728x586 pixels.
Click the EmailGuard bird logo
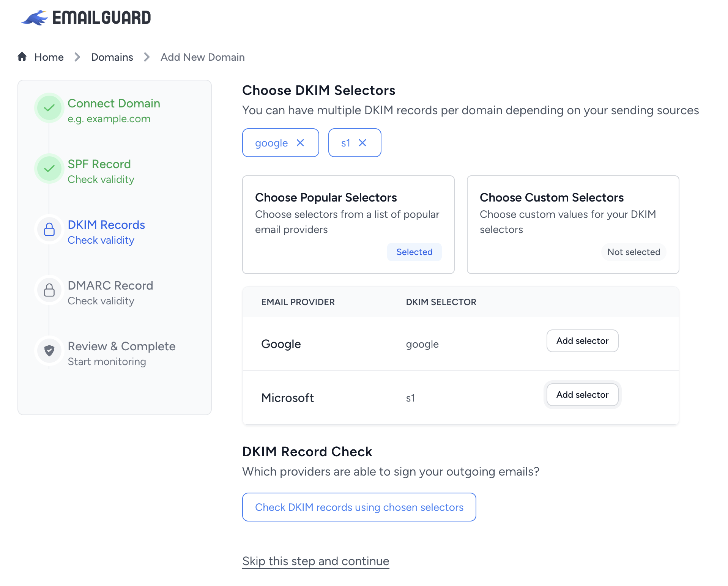pos(35,18)
